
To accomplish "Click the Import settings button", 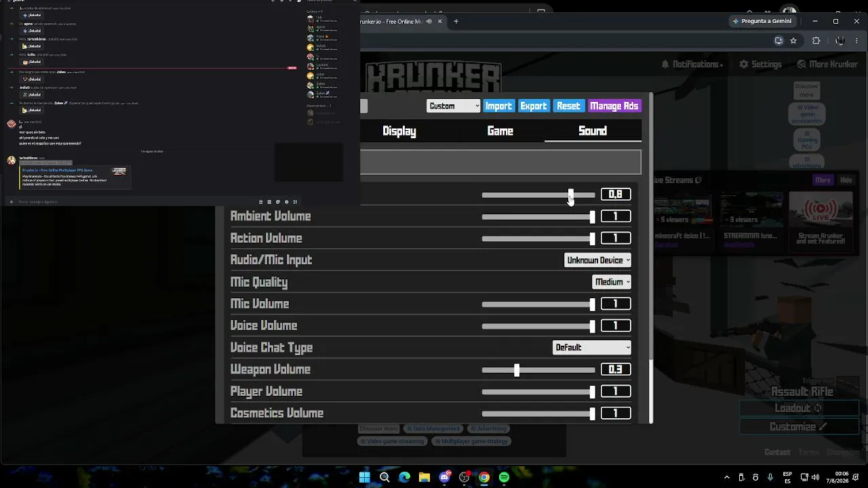I will (x=498, y=106).
